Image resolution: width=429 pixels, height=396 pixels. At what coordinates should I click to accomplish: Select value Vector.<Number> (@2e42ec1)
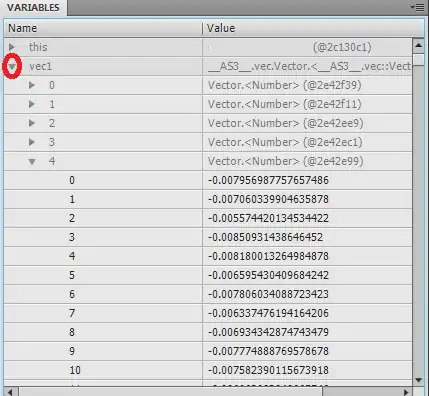(x=285, y=142)
